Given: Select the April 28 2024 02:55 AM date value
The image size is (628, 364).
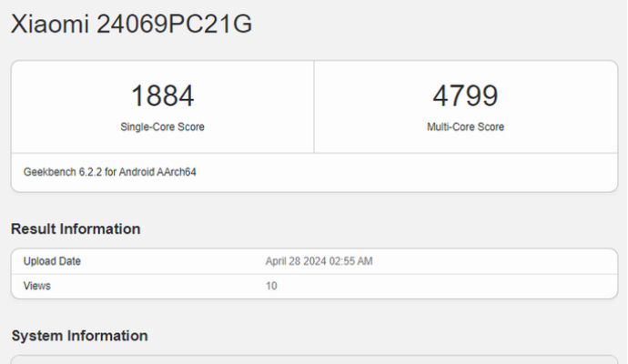Looking at the screenshot, I should tap(319, 261).
